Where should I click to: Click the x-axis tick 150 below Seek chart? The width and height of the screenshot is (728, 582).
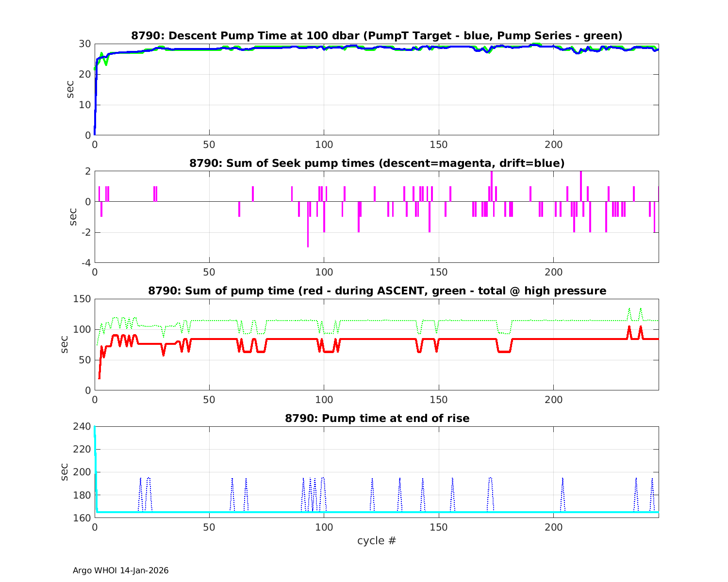(439, 272)
